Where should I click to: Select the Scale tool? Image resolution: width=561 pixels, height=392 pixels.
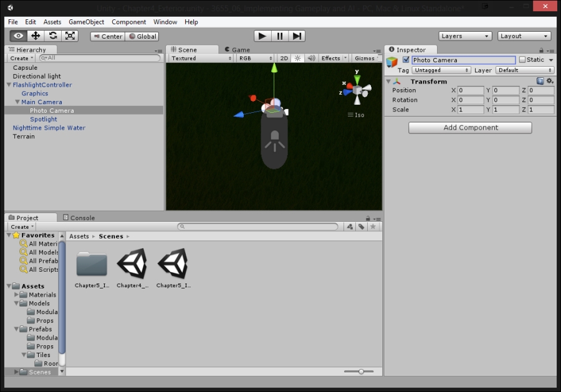point(70,36)
